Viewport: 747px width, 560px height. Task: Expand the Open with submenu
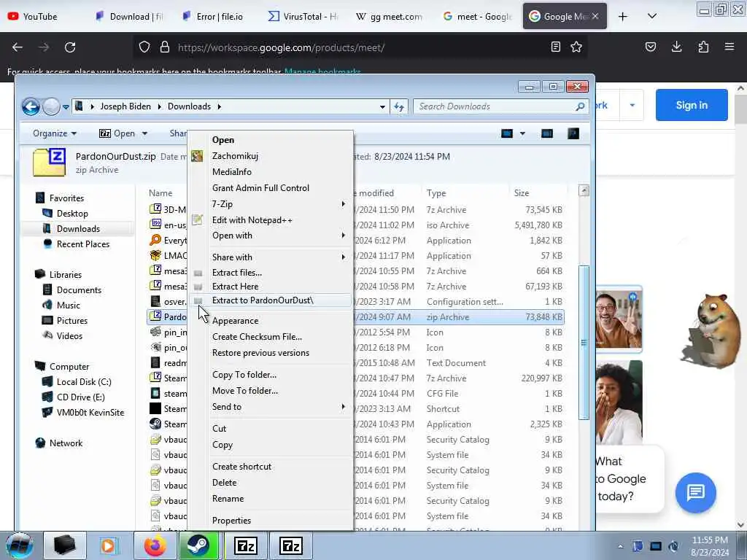[x=271, y=236]
